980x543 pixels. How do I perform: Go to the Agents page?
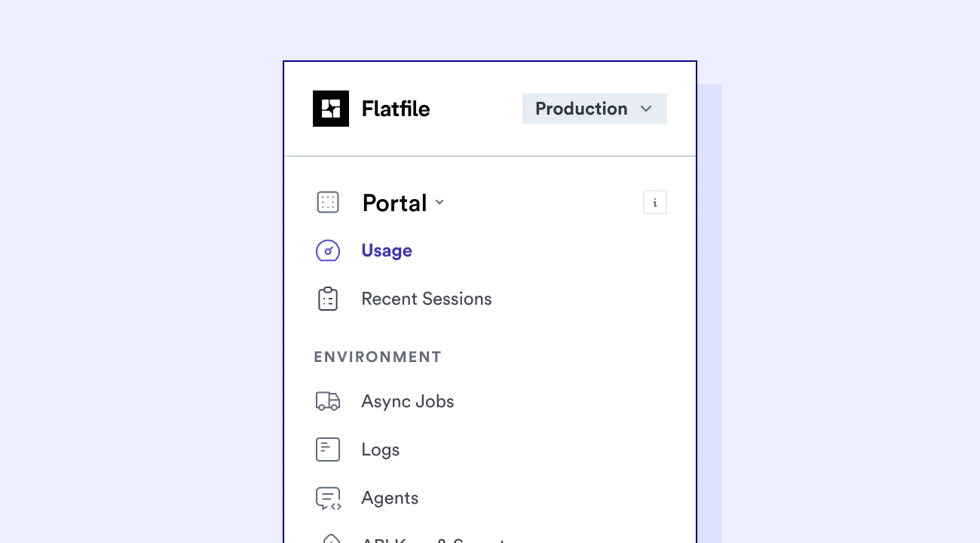[x=390, y=498]
